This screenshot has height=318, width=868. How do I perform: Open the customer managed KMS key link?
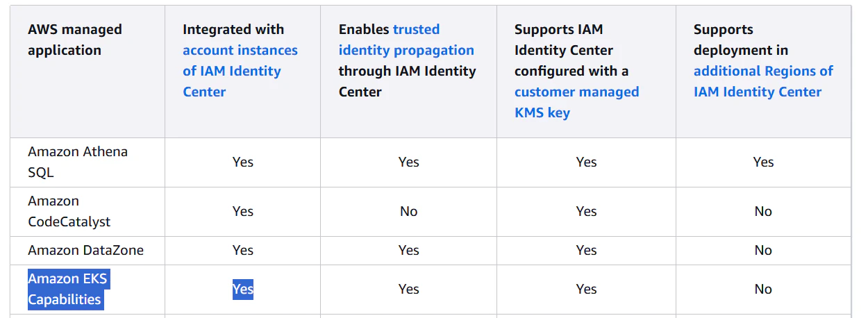(x=576, y=102)
